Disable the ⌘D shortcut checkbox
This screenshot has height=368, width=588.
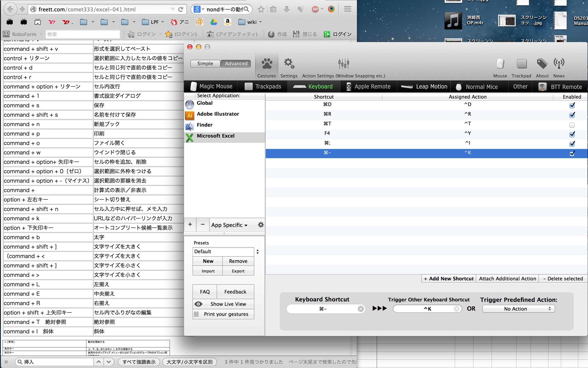572,105
